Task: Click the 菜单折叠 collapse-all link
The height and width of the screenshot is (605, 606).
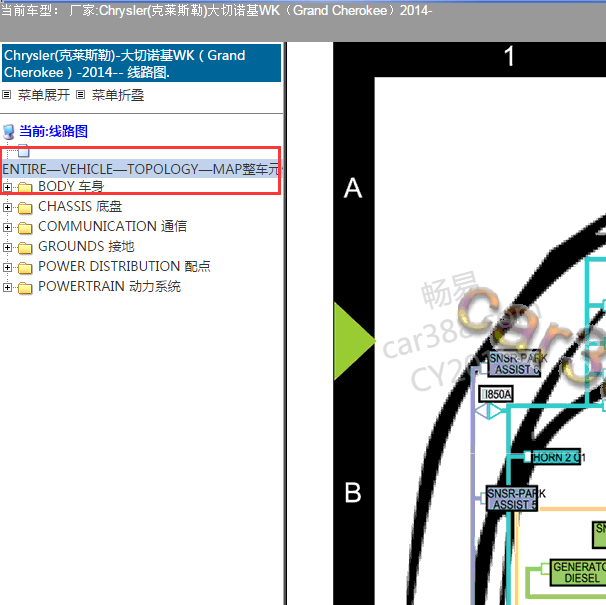Action: click(117, 95)
